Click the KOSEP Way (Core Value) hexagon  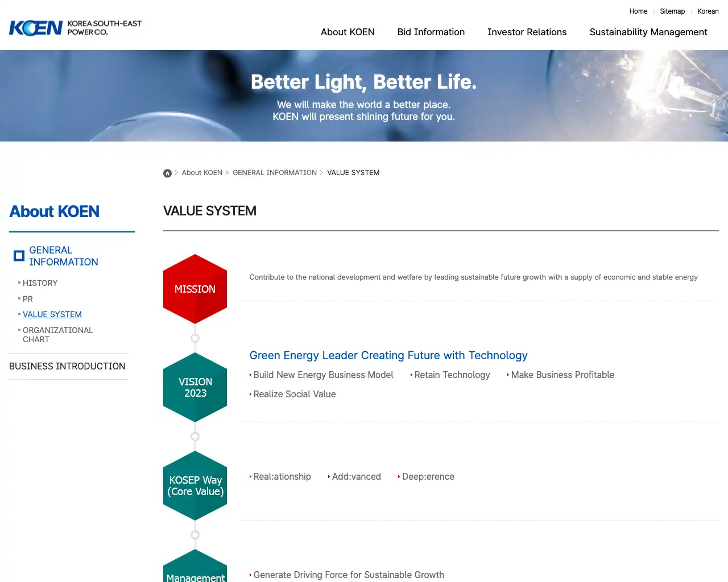click(195, 486)
